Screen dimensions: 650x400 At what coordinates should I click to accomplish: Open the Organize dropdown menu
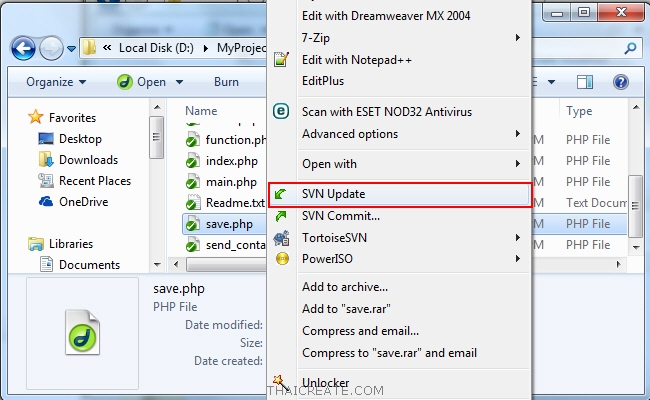56,82
